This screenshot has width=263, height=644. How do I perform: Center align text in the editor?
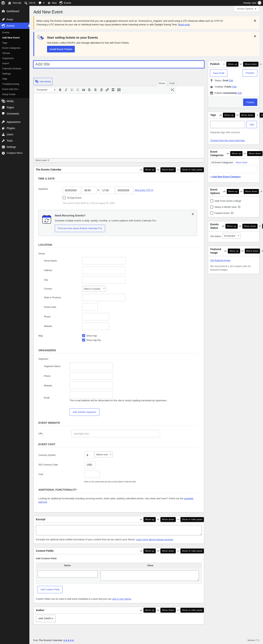point(95,90)
